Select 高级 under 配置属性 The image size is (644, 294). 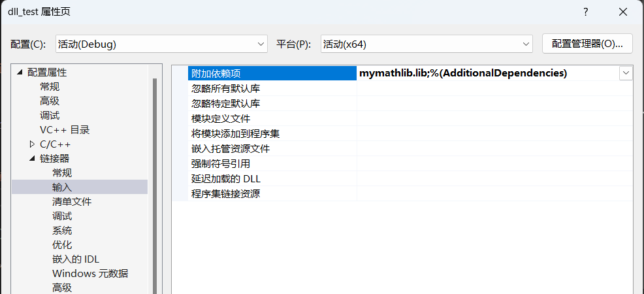[50, 101]
